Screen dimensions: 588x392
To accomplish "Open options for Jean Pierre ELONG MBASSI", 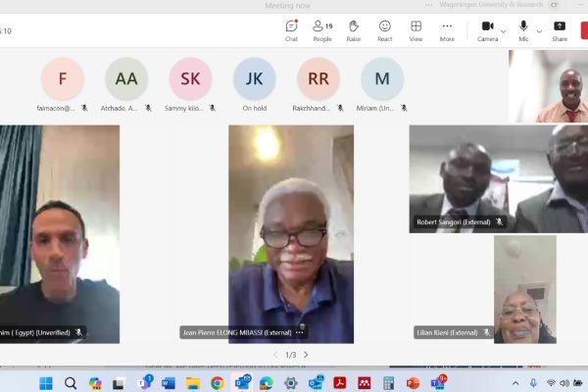I will coord(327,332).
